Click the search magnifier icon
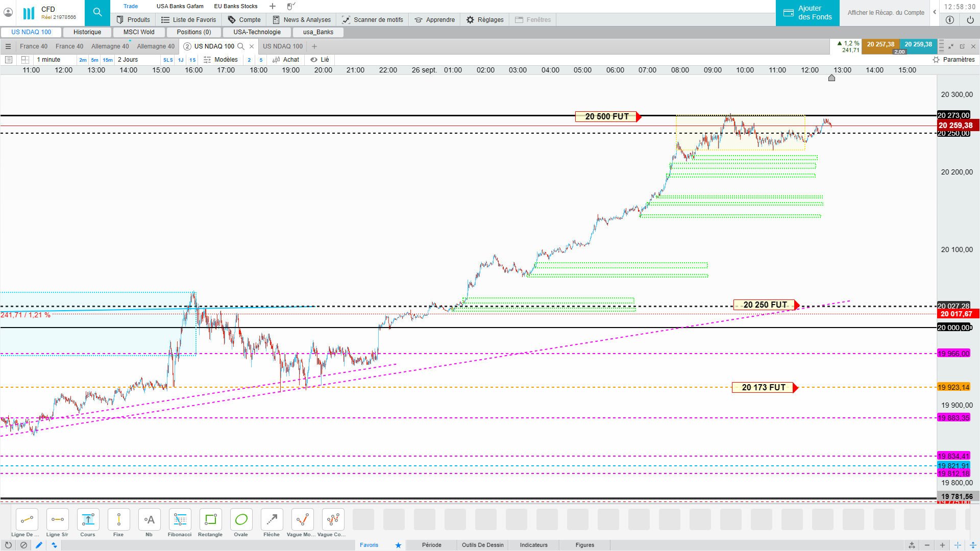 [97, 12]
